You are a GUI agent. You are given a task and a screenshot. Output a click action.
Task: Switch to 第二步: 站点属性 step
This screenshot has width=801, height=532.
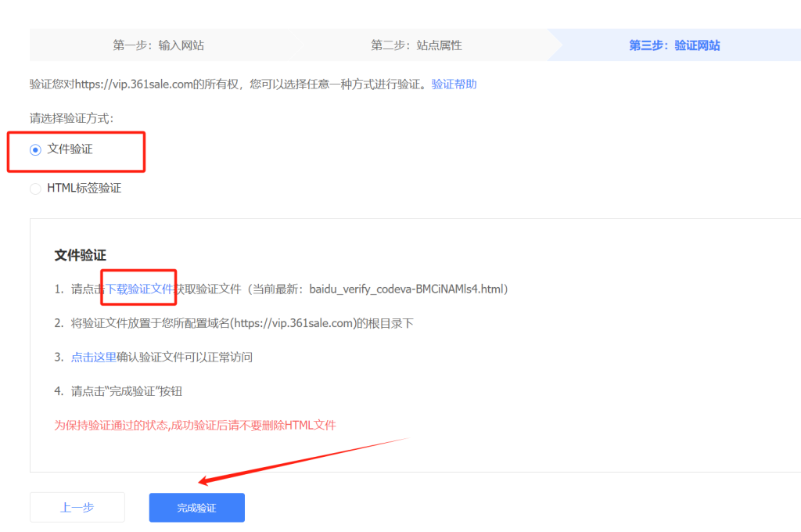click(415, 45)
